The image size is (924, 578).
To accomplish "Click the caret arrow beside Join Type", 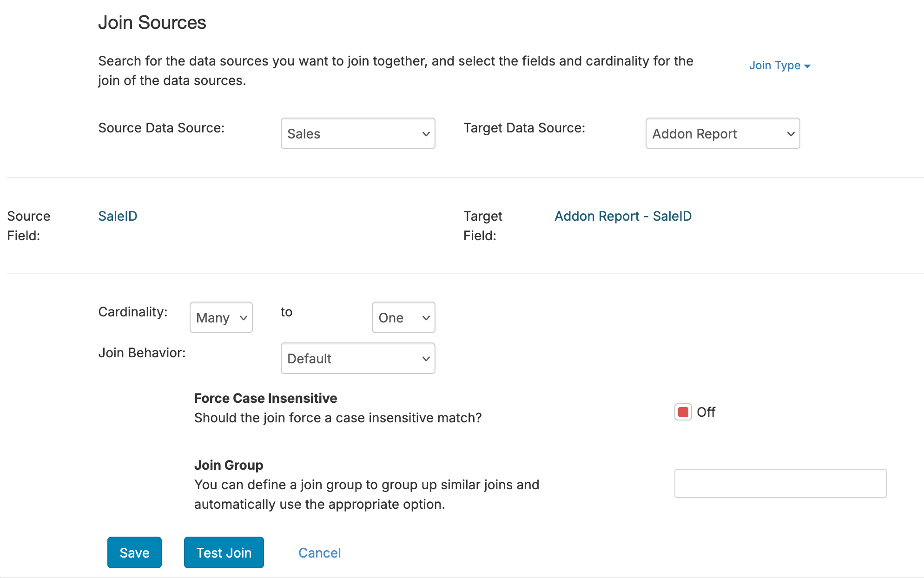I will (807, 66).
